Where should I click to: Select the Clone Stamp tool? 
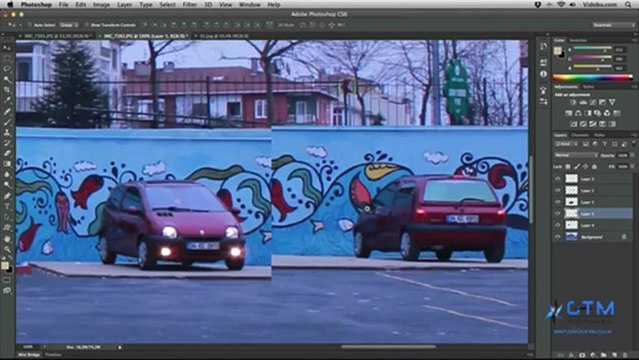[7, 133]
